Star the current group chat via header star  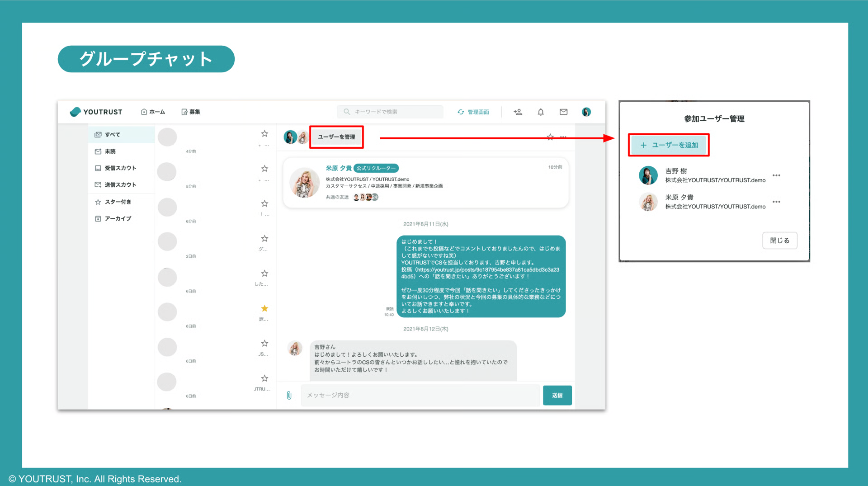point(550,137)
